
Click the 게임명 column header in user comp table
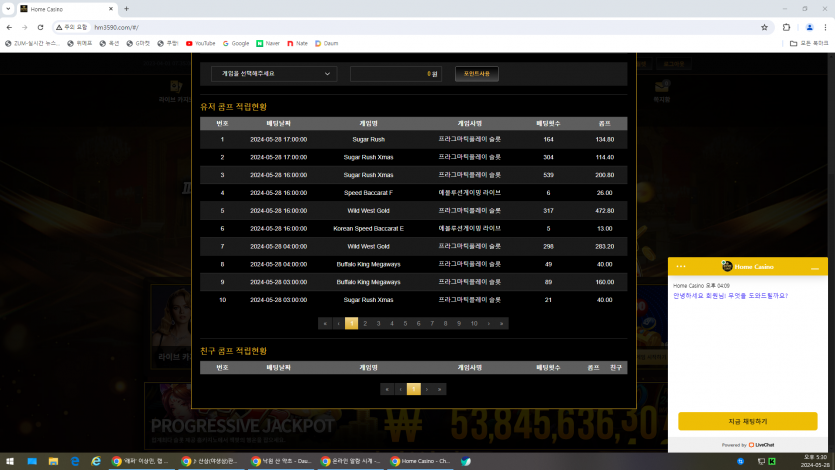pos(369,123)
